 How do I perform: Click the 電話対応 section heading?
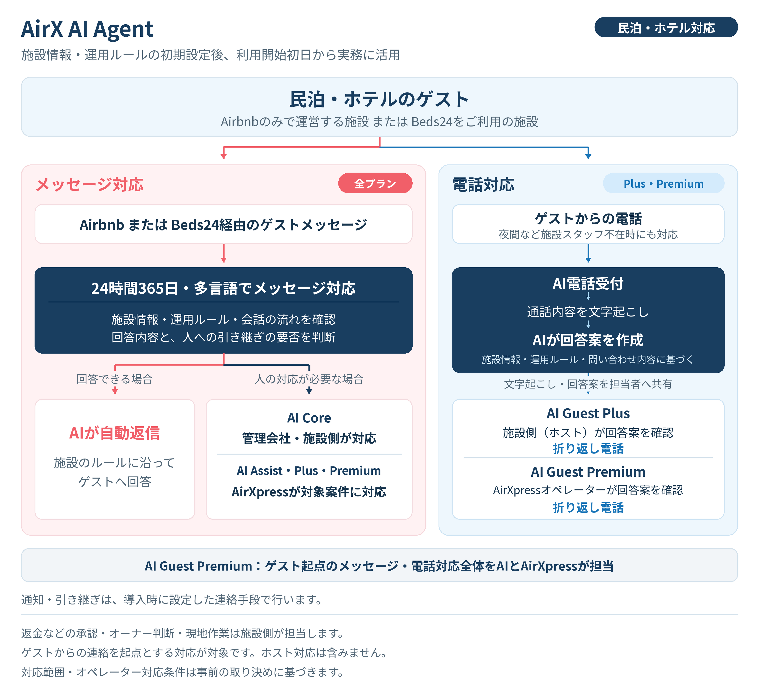[x=483, y=184]
